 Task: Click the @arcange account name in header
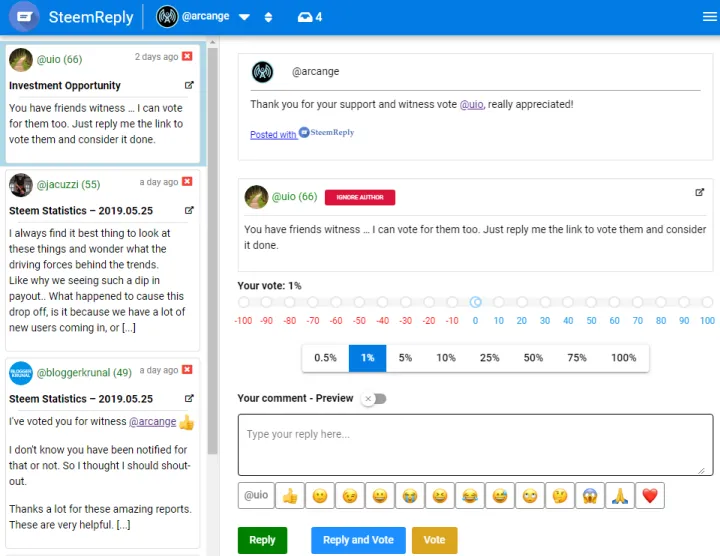tap(205, 16)
